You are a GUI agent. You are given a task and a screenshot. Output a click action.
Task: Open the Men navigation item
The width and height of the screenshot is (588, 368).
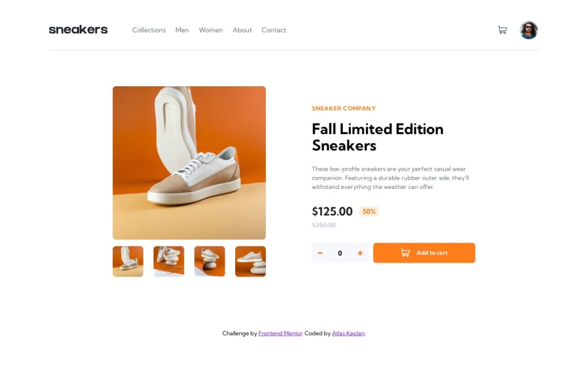pyautogui.click(x=182, y=30)
